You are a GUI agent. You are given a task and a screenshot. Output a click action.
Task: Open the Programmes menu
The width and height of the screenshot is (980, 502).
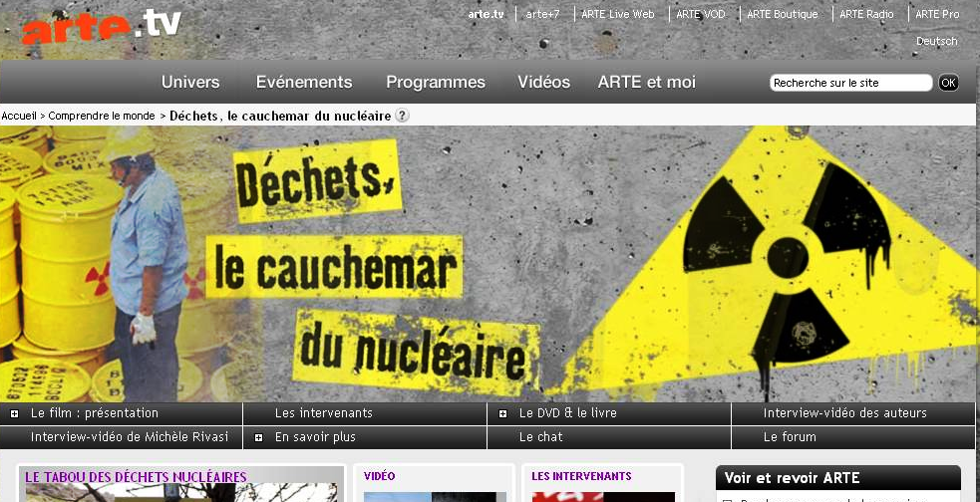(436, 83)
